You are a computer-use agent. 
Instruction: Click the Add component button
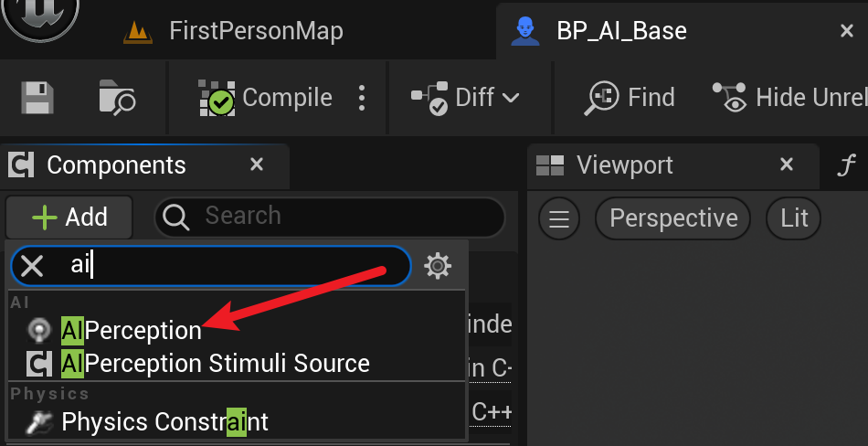69,218
